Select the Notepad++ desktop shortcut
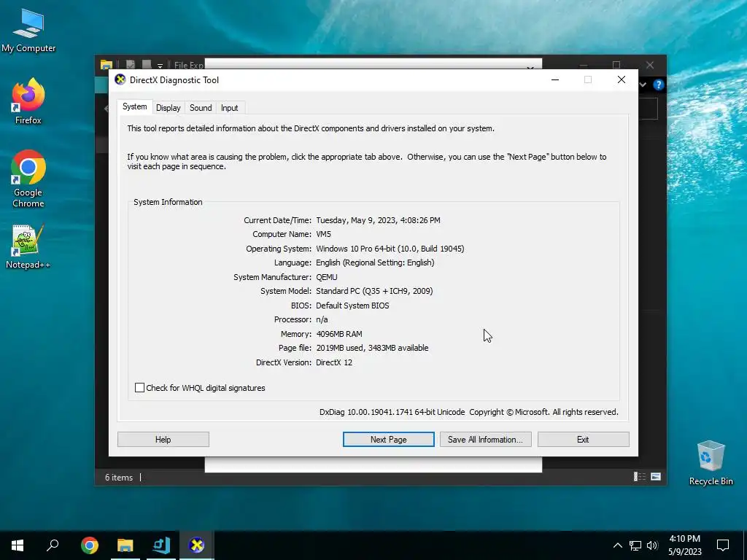This screenshot has width=747, height=560. (28, 246)
